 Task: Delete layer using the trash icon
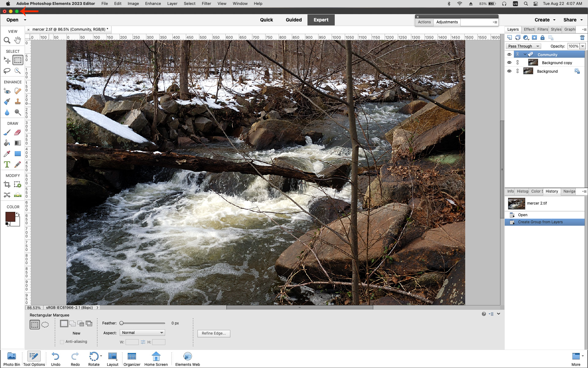(582, 37)
